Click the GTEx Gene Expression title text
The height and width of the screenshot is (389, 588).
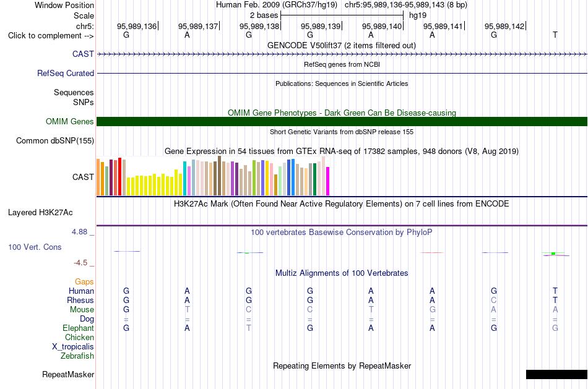coord(342,152)
